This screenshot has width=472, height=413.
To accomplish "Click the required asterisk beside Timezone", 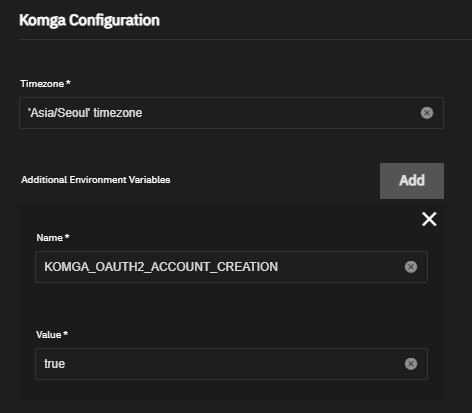I will point(68,82).
